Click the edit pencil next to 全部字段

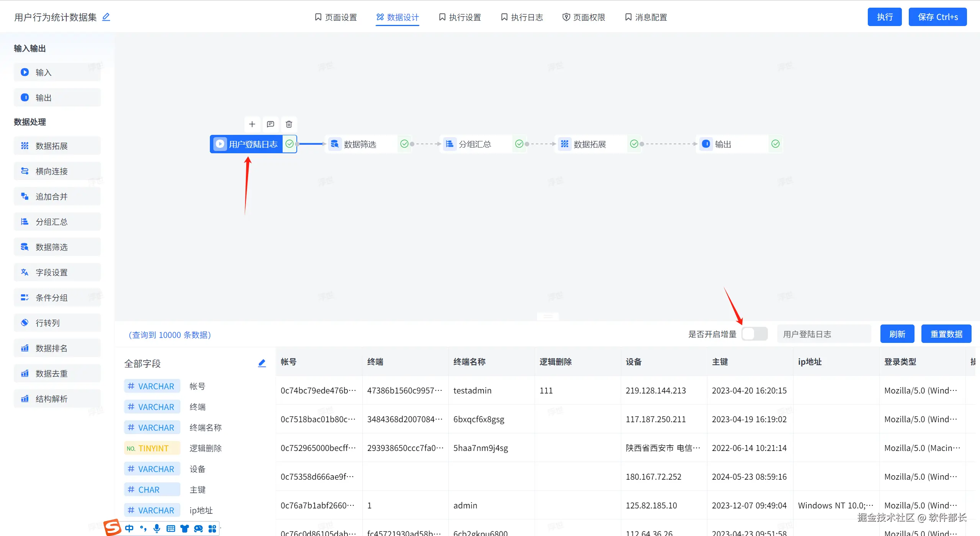point(262,363)
